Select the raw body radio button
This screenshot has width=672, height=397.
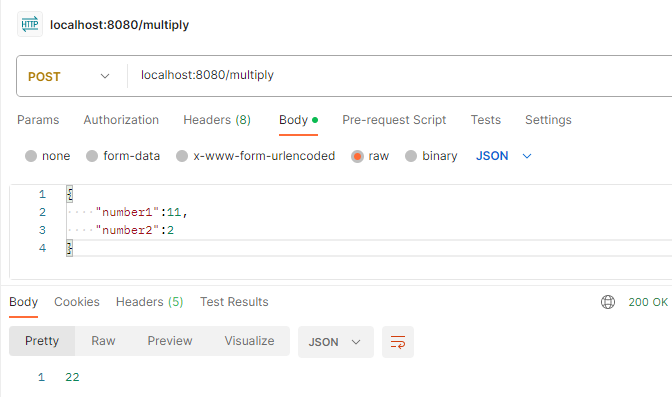[357, 156]
